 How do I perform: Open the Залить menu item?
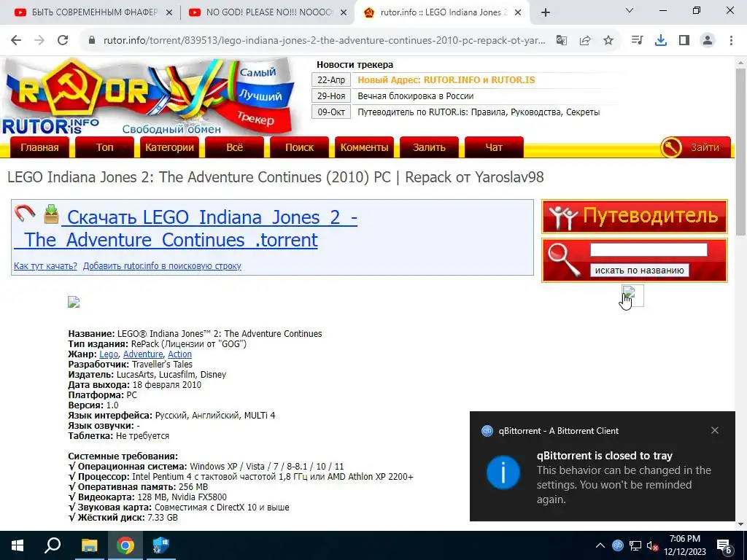coord(429,147)
